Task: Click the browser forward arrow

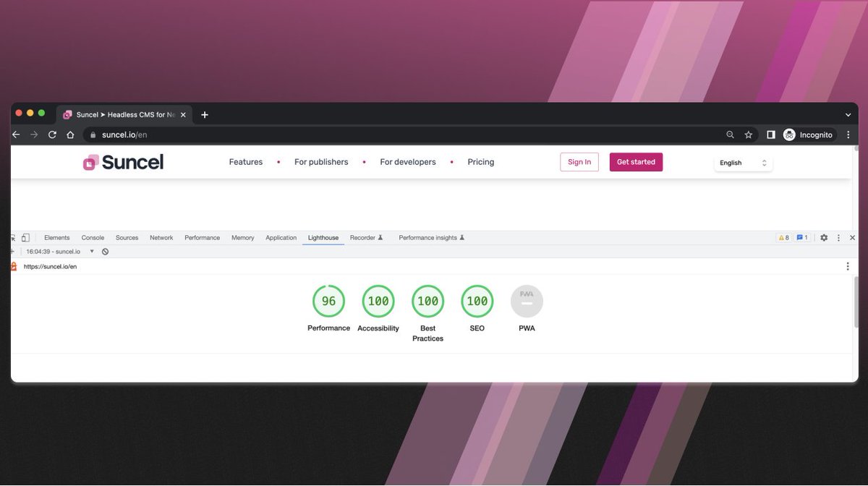Action: (34, 135)
